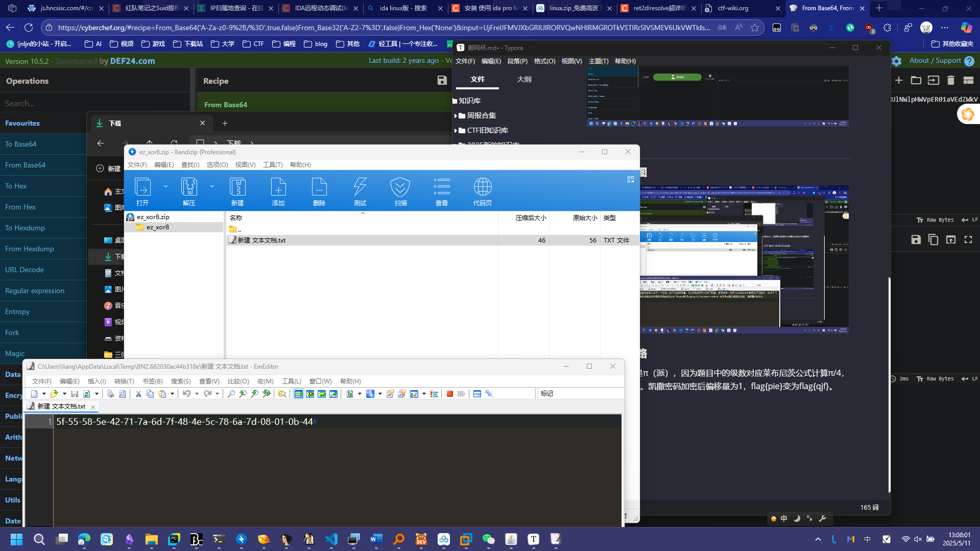Click the Open (打开) button in Bandizip
Viewport: 980px width, 551px height.
tap(142, 191)
